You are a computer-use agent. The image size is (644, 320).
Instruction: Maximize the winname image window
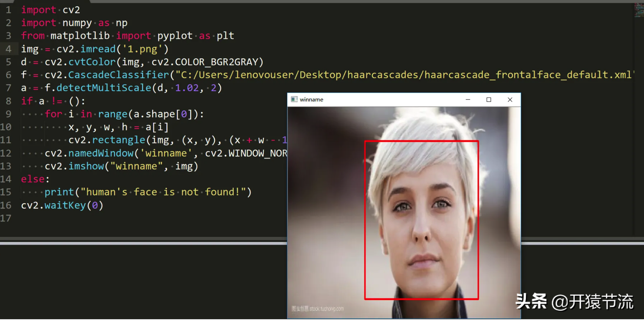(x=489, y=100)
